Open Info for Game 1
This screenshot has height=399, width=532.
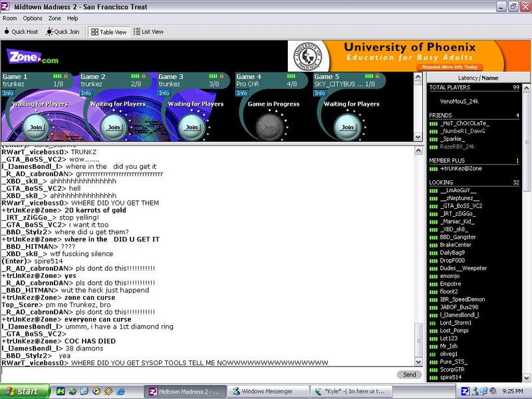[x=8, y=93]
